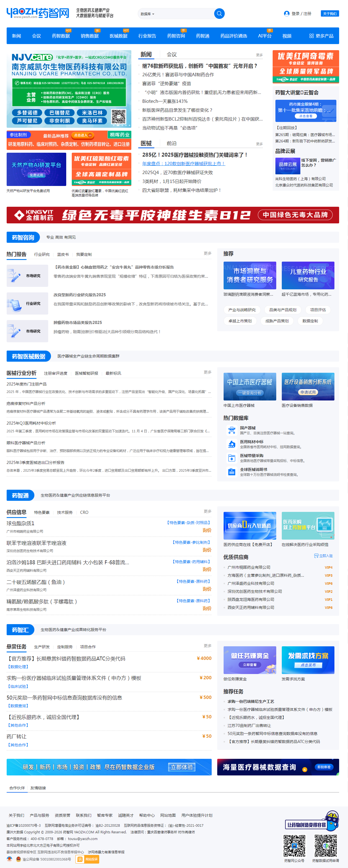This screenshot has height=868, width=348.
Task: Click the 立即体验 button on blue banner
Action: (181, 767)
